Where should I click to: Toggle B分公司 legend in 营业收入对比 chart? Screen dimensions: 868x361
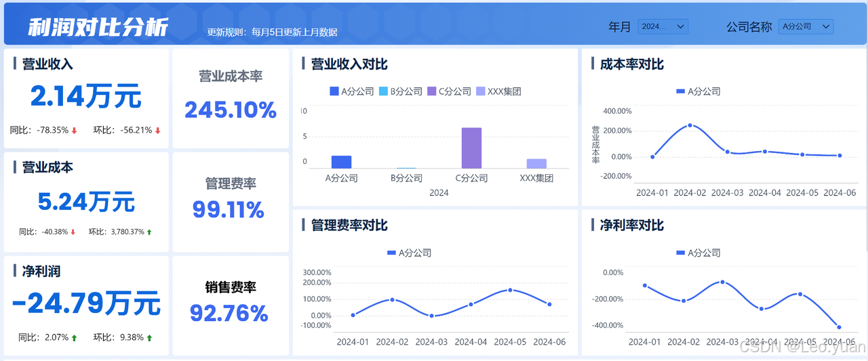400,91
